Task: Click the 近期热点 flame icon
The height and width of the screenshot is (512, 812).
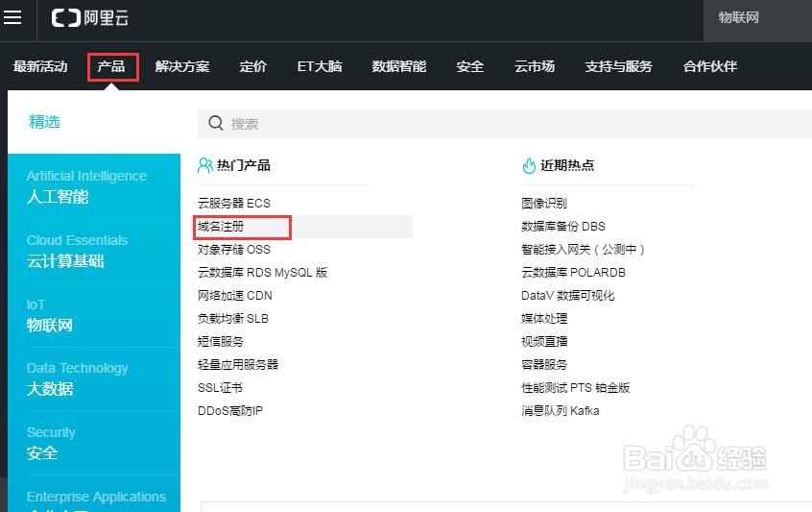Action: pos(529,166)
